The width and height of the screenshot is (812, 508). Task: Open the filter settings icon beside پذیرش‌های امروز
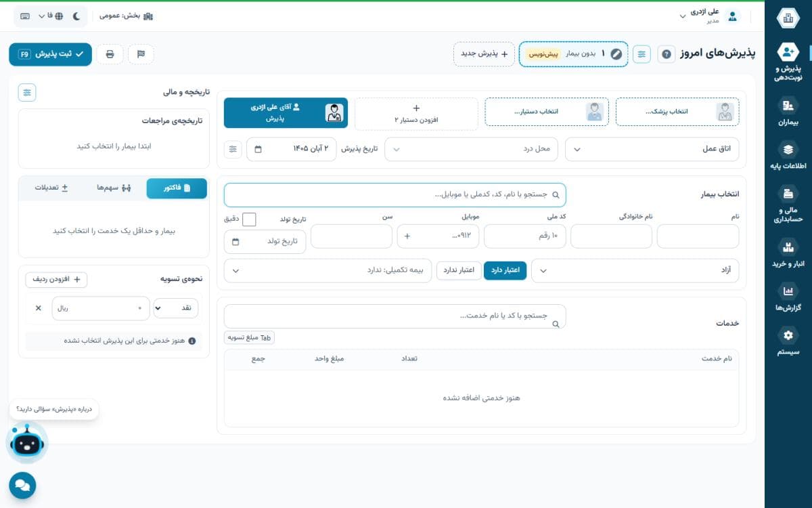[642, 54]
